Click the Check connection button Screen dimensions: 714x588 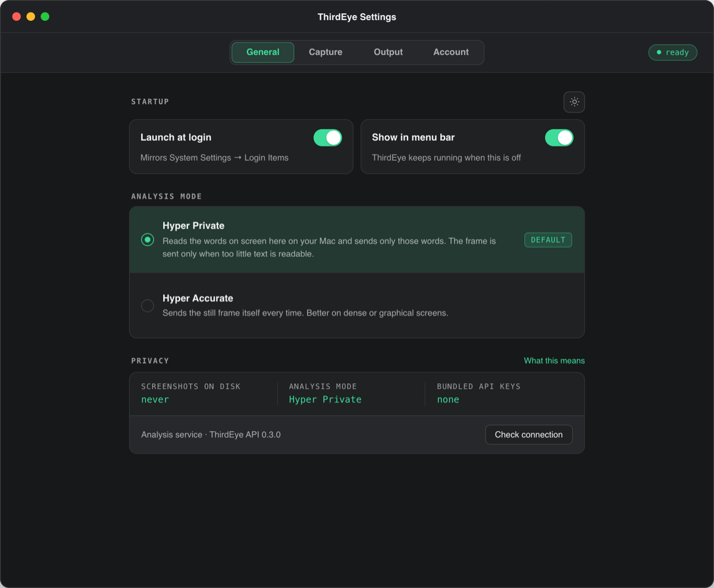[529, 434]
